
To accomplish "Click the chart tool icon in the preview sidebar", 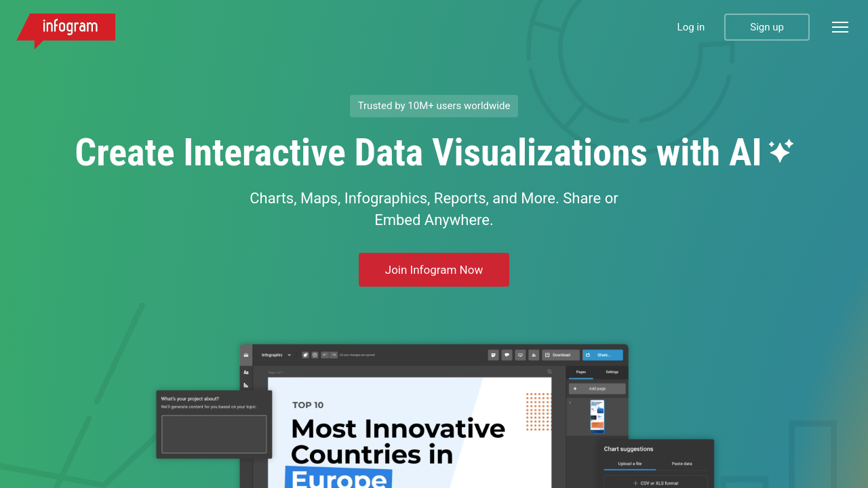I will pos(246,385).
